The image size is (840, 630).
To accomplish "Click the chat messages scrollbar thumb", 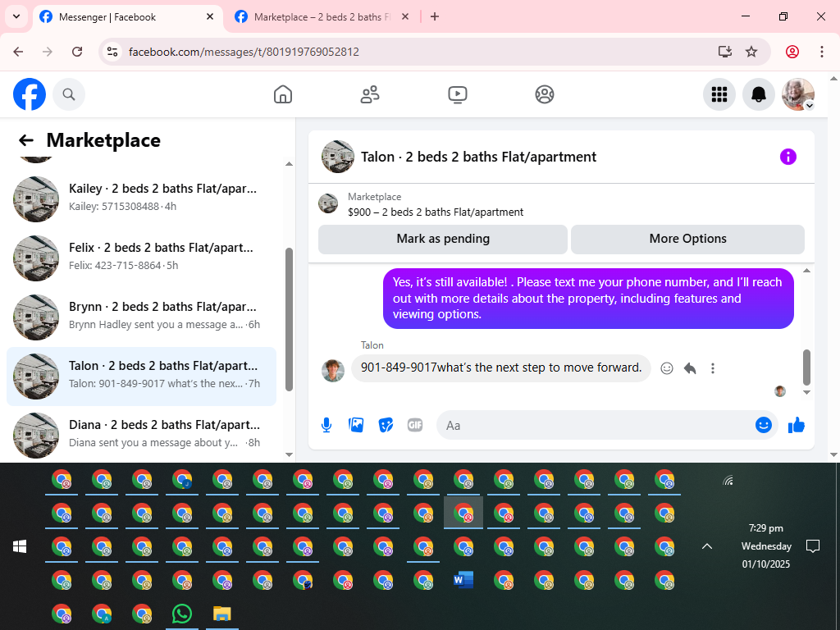I will (807, 367).
